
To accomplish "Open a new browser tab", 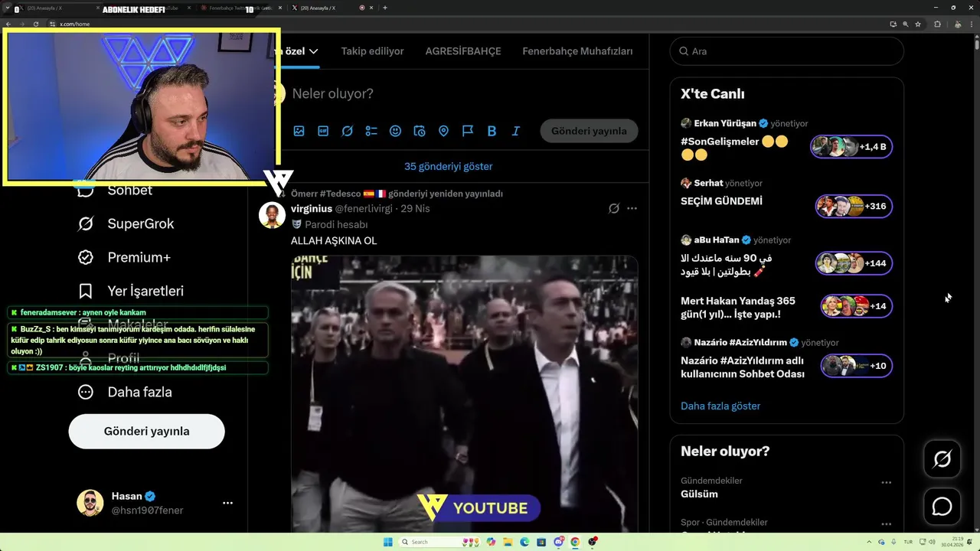I will (x=384, y=8).
